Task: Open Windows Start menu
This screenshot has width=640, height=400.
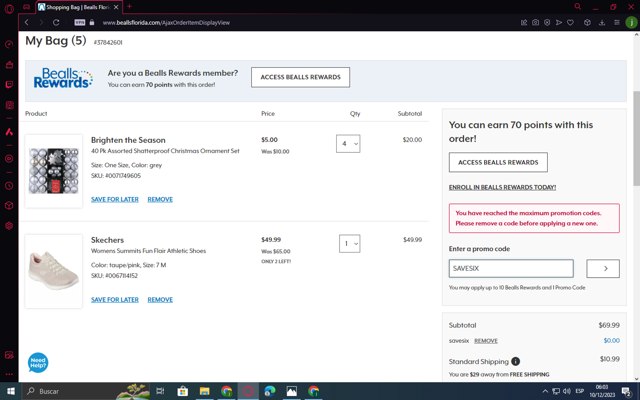Action: click(x=11, y=391)
